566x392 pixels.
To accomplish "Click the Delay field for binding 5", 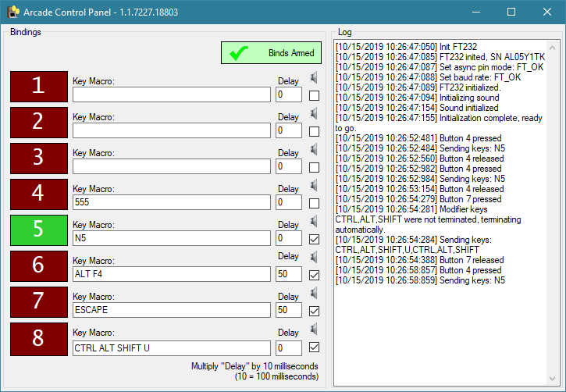I will 289,238.
